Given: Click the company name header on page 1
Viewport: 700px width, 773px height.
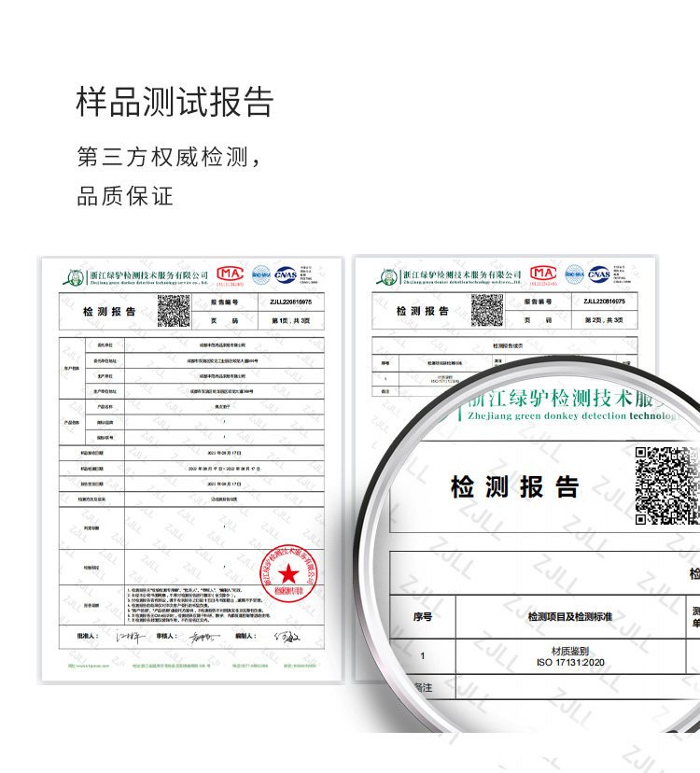Looking at the screenshot, I should pyautogui.click(x=149, y=277).
